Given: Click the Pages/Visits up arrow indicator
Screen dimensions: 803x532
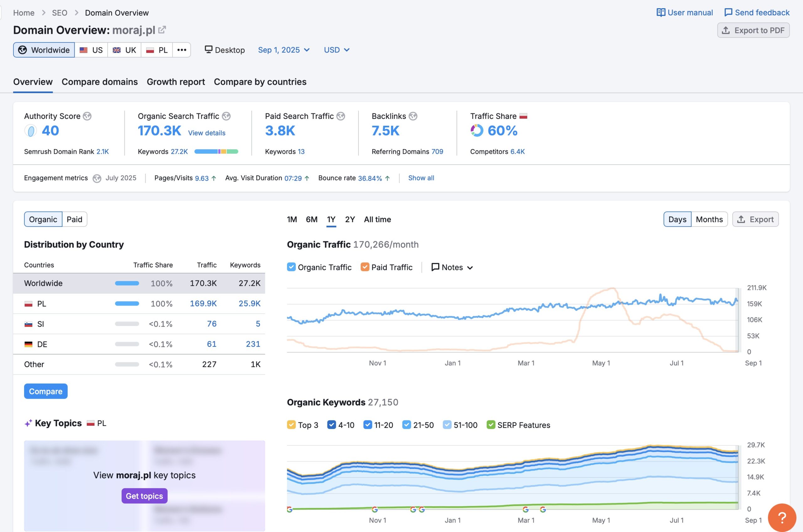Looking at the screenshot, I should (x=214, y=178).
